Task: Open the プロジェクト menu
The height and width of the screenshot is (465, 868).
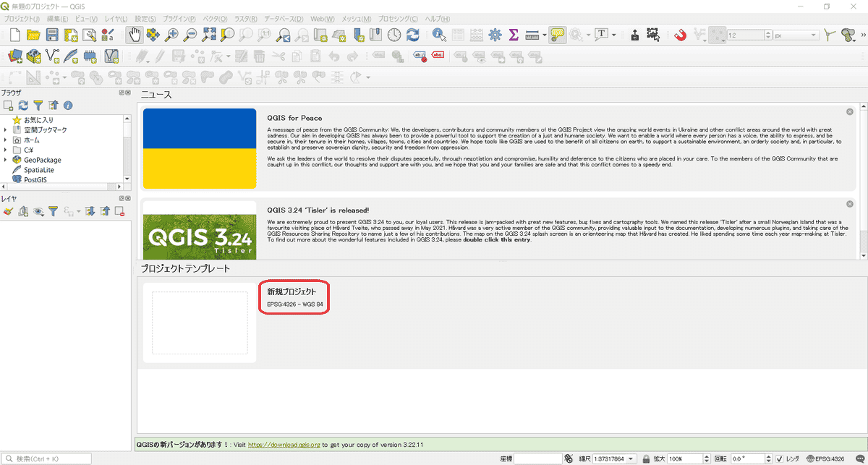Action: 22,17
